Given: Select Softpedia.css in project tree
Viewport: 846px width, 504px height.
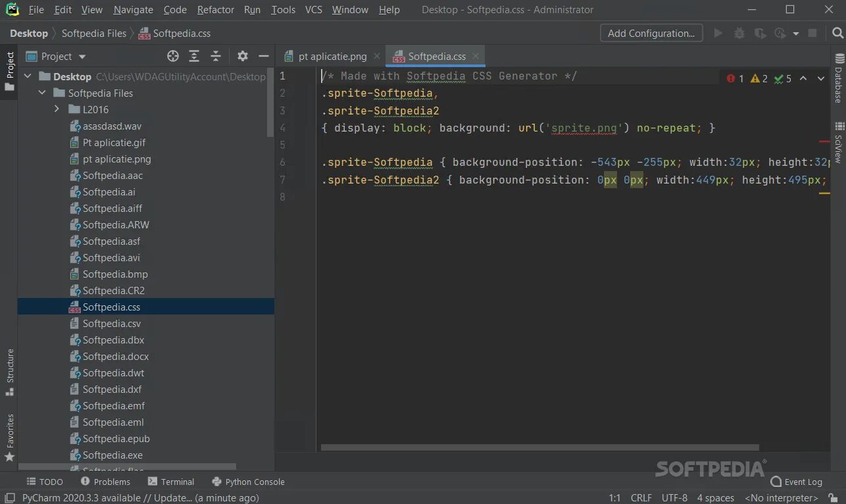Looking at the screenshot, I should pyautogui.click(x=146, y=307).
